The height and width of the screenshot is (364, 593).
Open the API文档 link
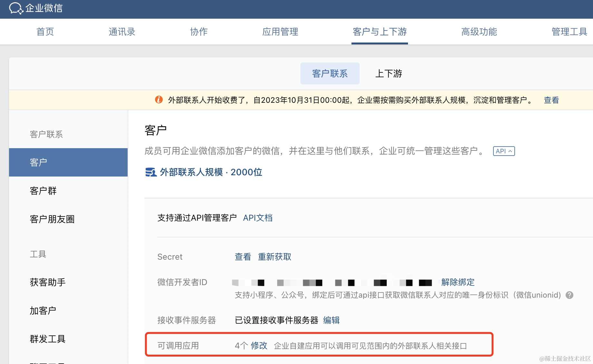tap(258, 218)
